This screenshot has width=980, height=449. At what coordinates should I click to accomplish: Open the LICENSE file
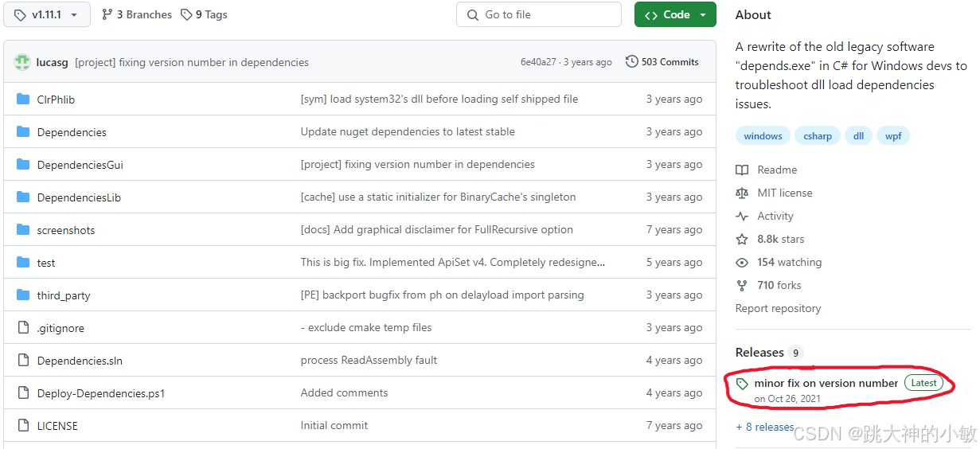pyautogui.click(x=57, y=426)
